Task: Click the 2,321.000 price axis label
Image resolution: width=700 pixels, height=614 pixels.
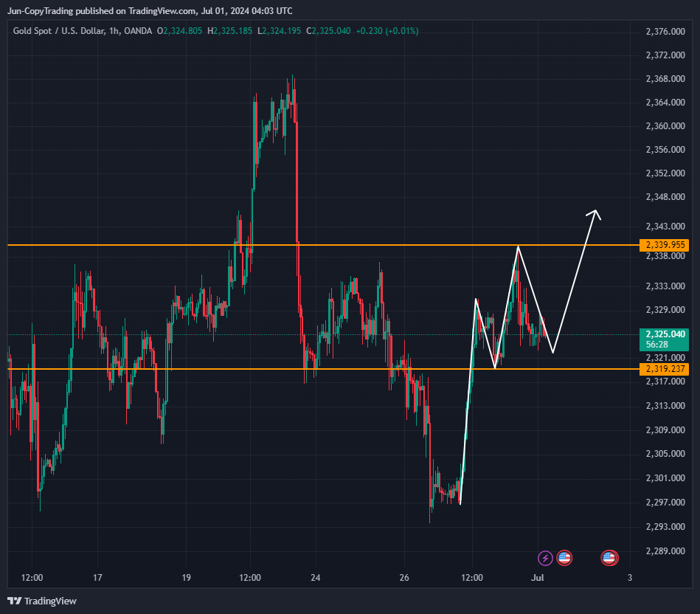Action: [665, 358]
